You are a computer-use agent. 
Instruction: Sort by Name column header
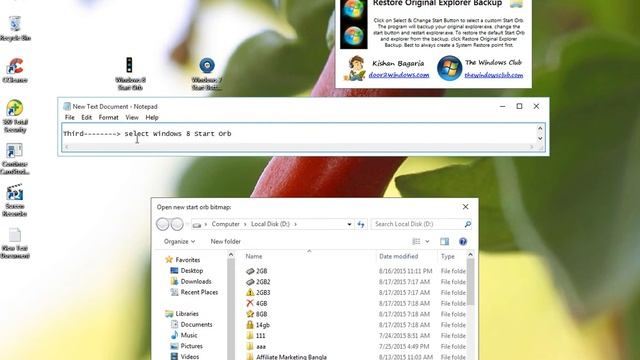253,256
